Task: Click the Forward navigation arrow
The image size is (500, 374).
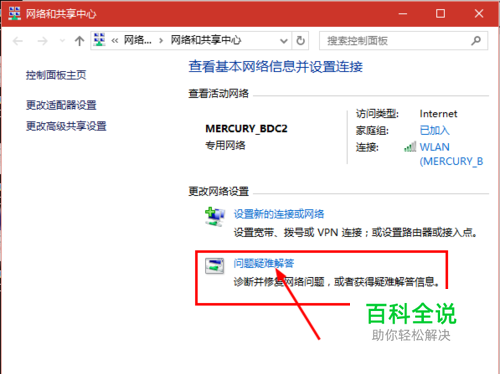Action: pos(42,41)
